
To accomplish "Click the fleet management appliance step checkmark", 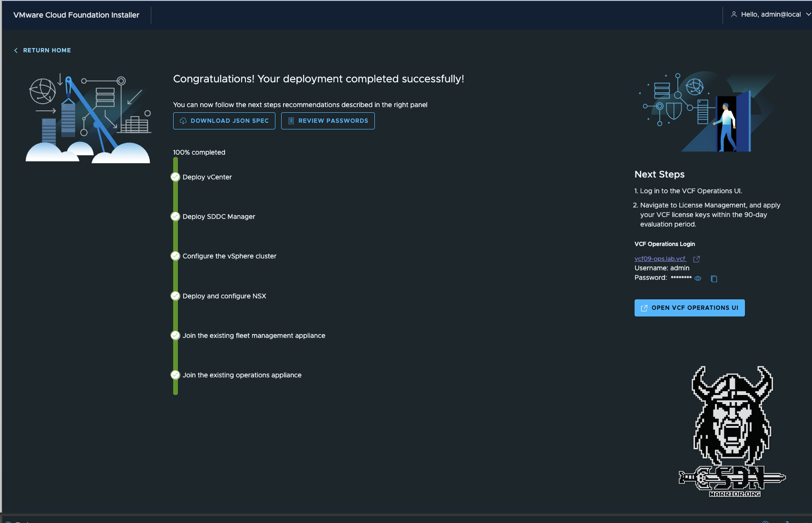I will coord(176,336).
